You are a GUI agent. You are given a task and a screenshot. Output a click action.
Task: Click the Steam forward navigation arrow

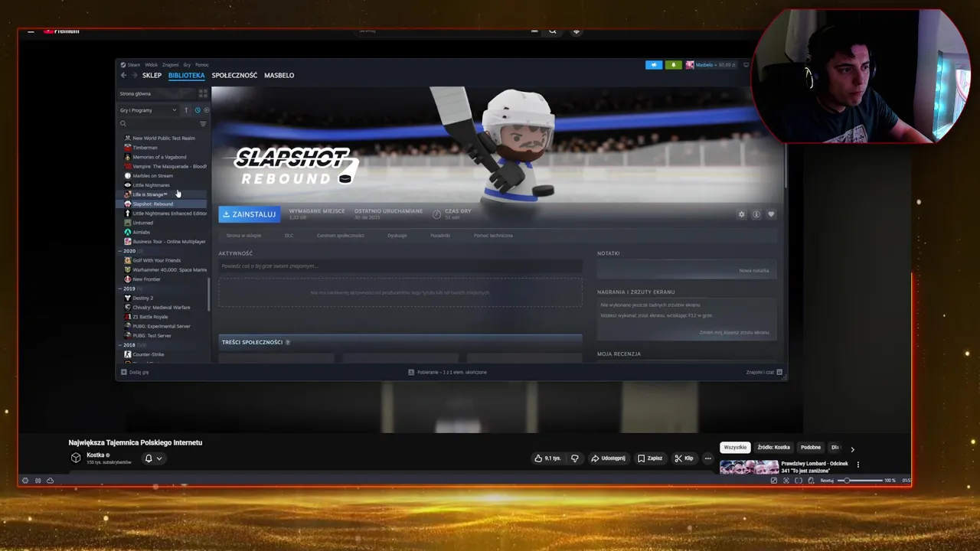pyautogui.click(x=135, y=75)
